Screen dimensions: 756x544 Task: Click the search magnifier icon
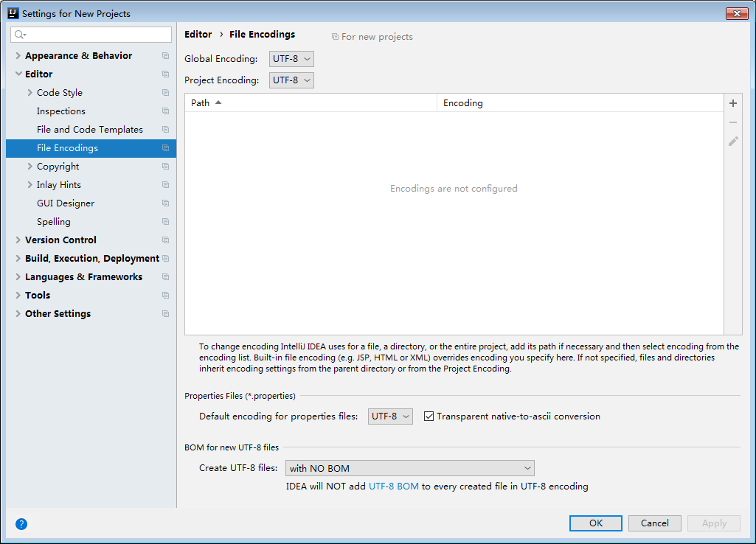pyautogui.click(x=20, y=34)
